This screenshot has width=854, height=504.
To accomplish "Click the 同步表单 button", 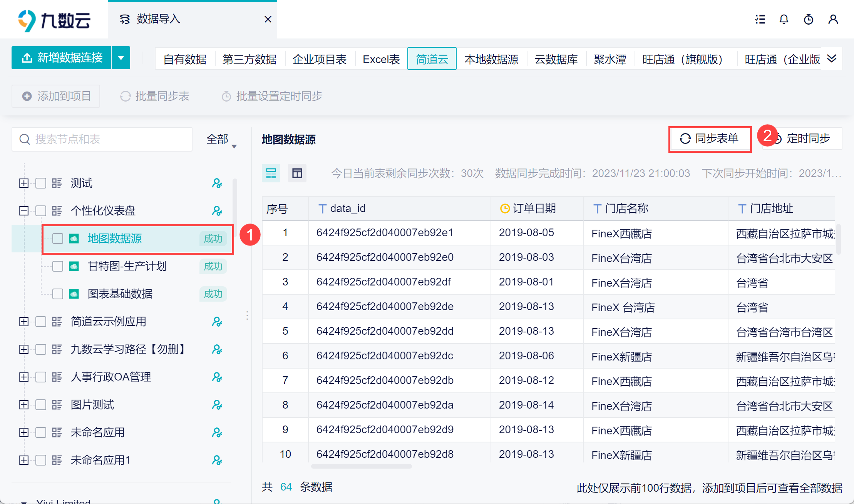I will pyautogui.click(x=710, y=139).
